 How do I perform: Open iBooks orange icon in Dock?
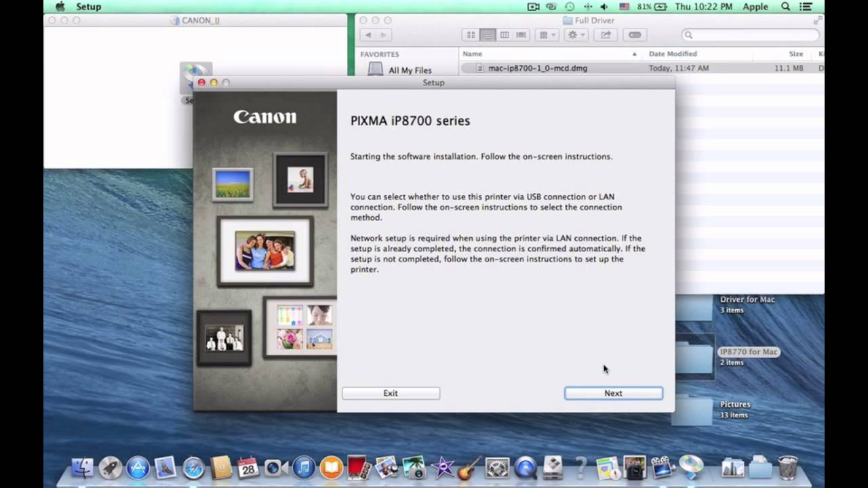(x=332, y=468)
